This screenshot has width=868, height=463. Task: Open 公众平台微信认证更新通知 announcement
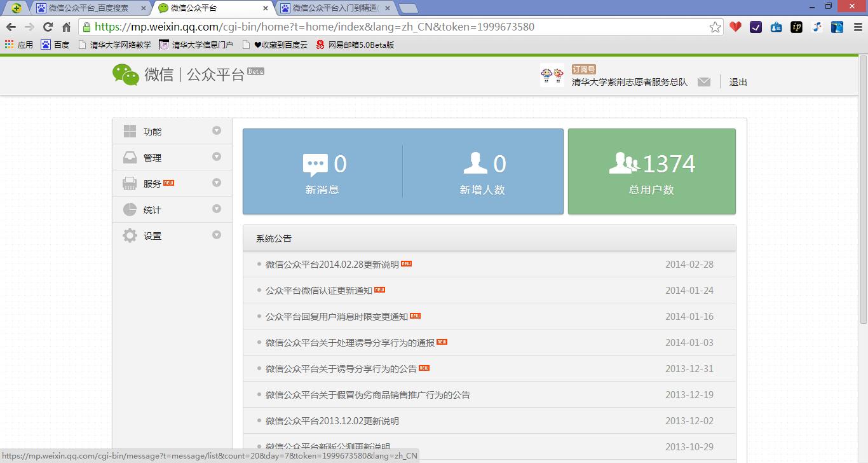tap(318, 291)
